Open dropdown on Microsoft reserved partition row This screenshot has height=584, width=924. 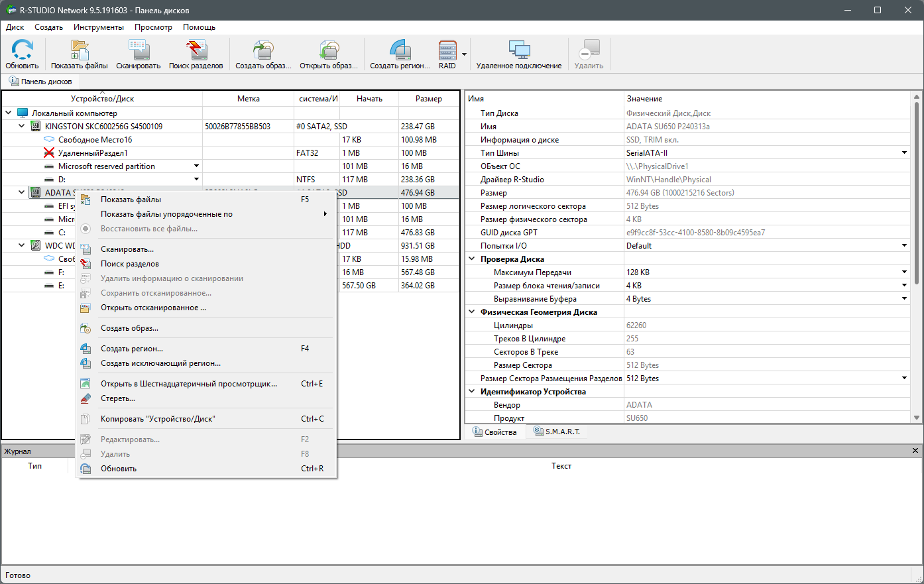click(196, 166)
